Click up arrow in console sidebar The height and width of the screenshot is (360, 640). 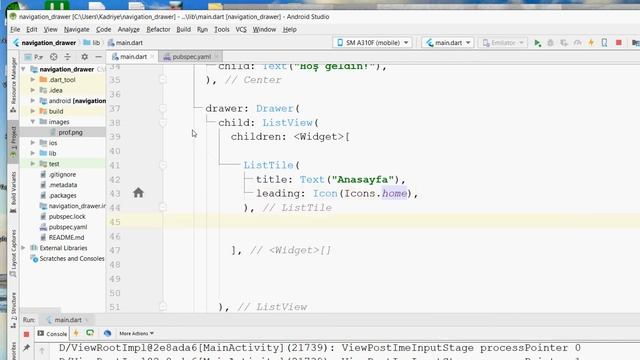[42, 350]
